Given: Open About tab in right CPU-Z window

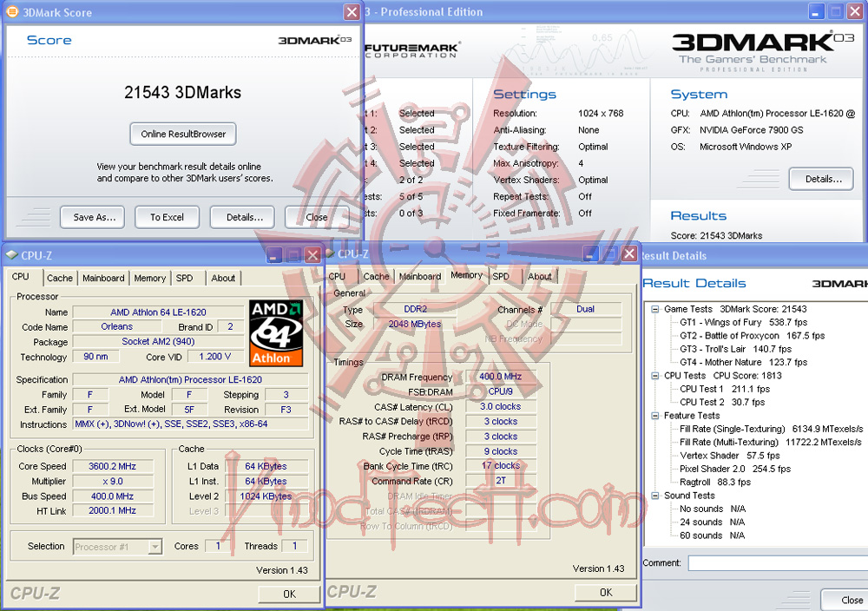Looking at the screenshot, I should click(x=540, y=276).
